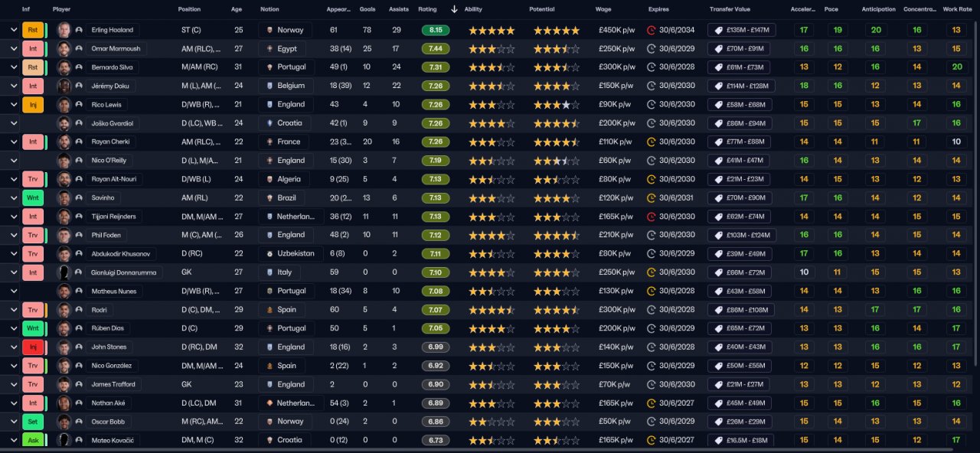This screenshot has width=980, height=453.
Task: Click the Wnt status badge for Savinho
Action: (33, 197)
